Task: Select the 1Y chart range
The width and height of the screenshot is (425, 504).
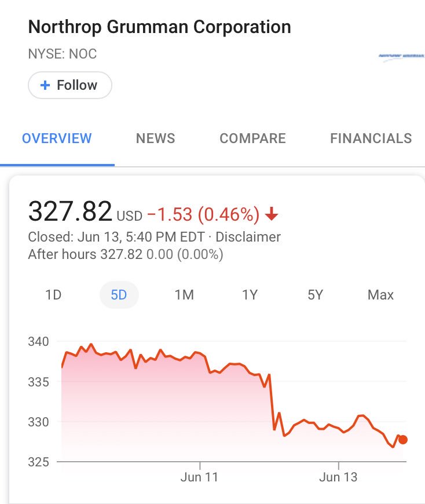Action: 250,295
